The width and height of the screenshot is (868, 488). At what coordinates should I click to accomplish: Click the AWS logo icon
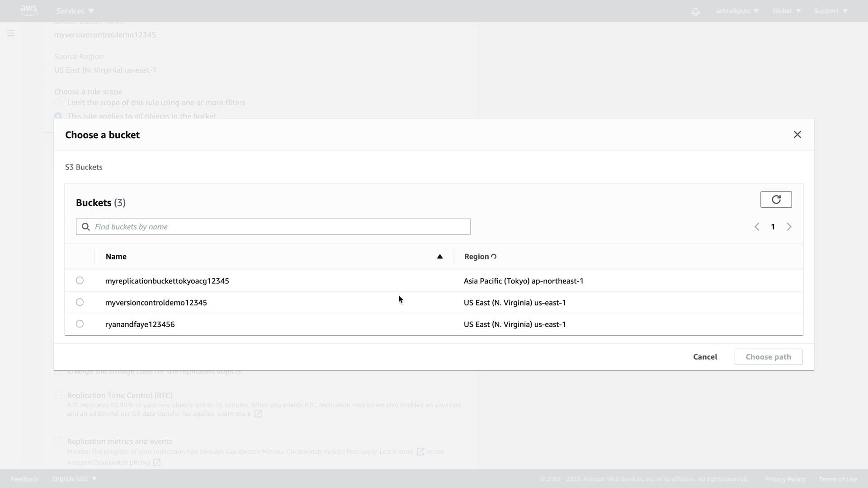[x=28, y=10]
